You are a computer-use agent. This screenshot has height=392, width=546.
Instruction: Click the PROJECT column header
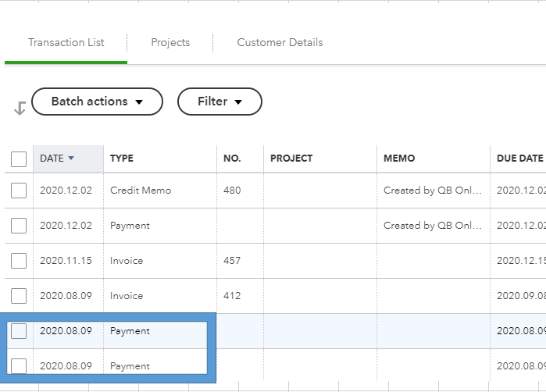click(x=291, y=159)
